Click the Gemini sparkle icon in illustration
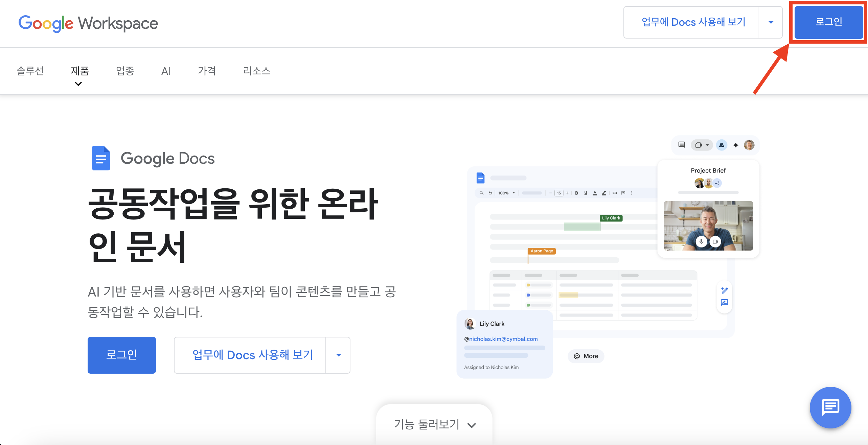Screen dimensions: 868x445 tap(736, 145)
